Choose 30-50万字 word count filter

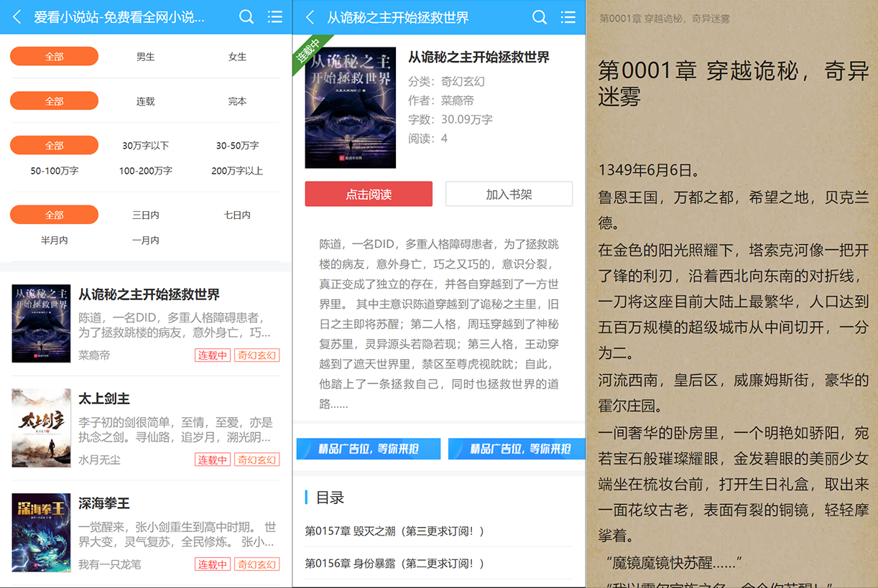point(237,146)
